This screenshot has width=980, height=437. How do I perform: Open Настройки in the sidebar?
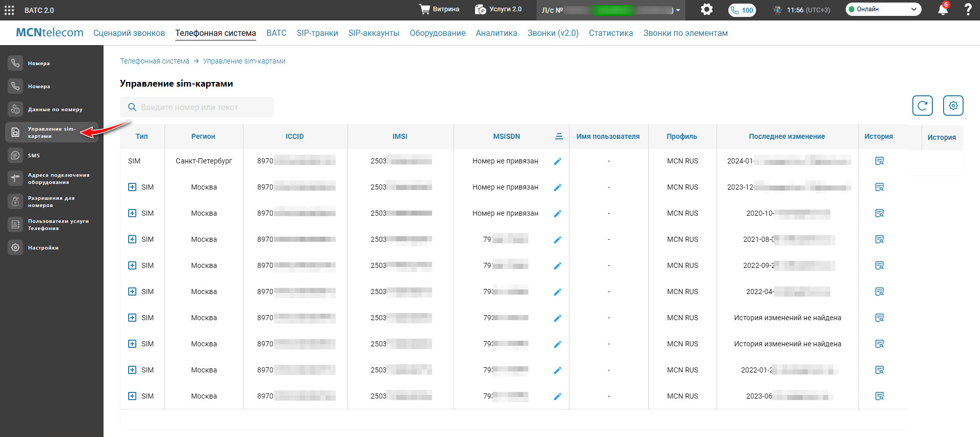tap(51, 247)
